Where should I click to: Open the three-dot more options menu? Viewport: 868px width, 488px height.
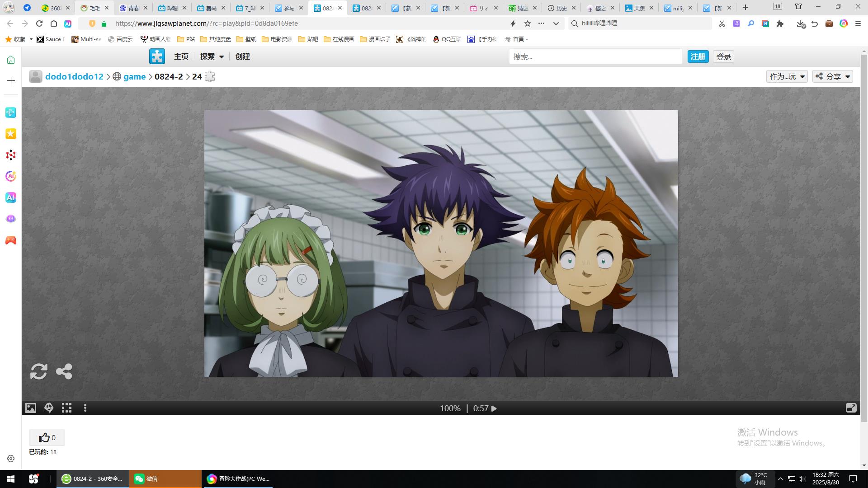click(85, 408)
